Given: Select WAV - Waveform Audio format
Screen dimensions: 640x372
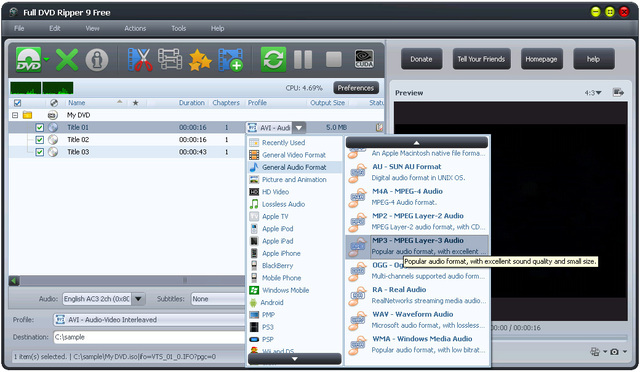Looking at the screenshot, I should coord(417,319).
